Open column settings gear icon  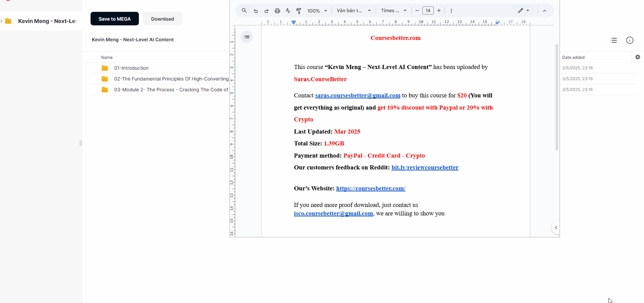tap(638, 57)
